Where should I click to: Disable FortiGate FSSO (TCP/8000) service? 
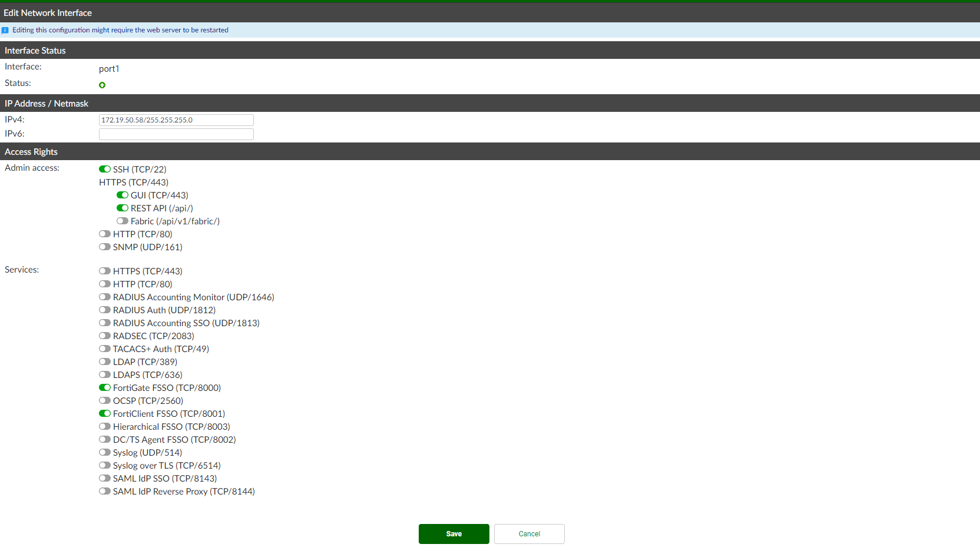click(x=105, y=387)
